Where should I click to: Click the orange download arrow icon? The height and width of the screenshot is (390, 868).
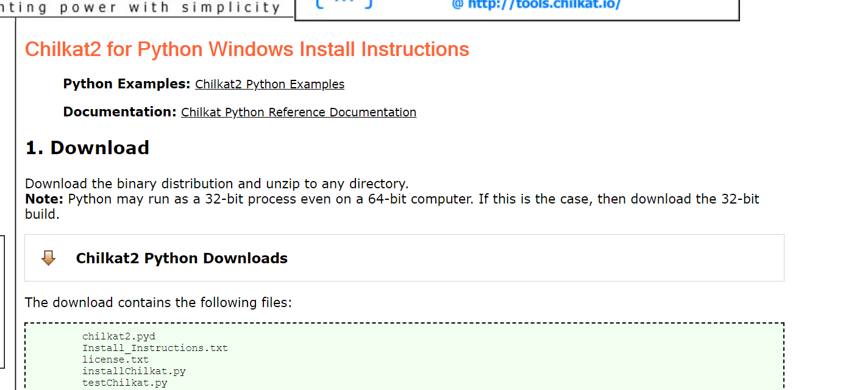[x=48, y=257]
